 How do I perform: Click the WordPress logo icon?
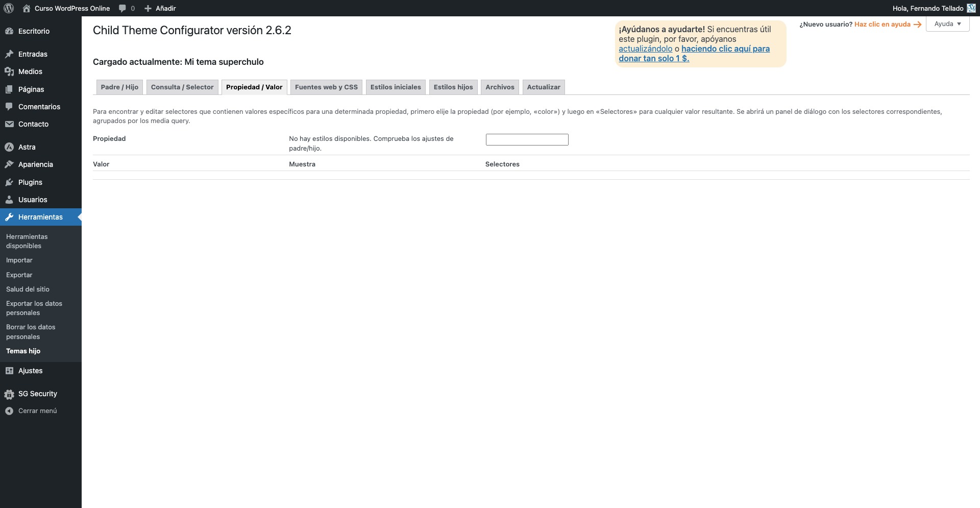pyautogui.click(x=8, y=8)
